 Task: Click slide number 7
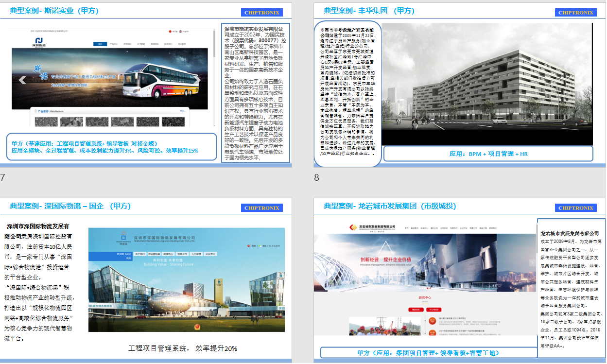coord(2,177)
